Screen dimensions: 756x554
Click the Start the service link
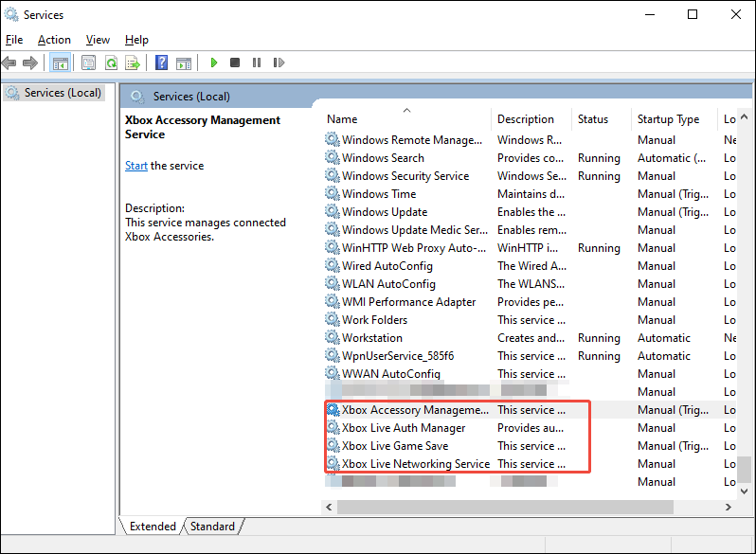click(136, 166)
